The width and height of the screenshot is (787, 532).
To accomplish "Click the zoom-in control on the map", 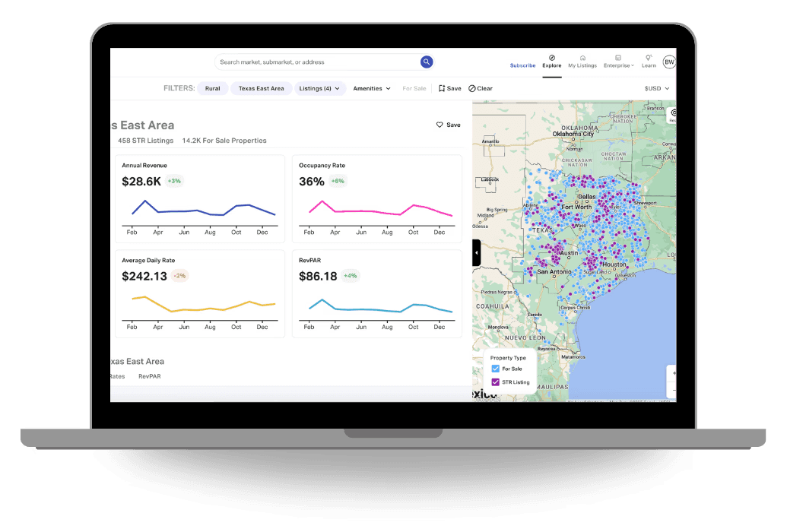I will [674, 372].
